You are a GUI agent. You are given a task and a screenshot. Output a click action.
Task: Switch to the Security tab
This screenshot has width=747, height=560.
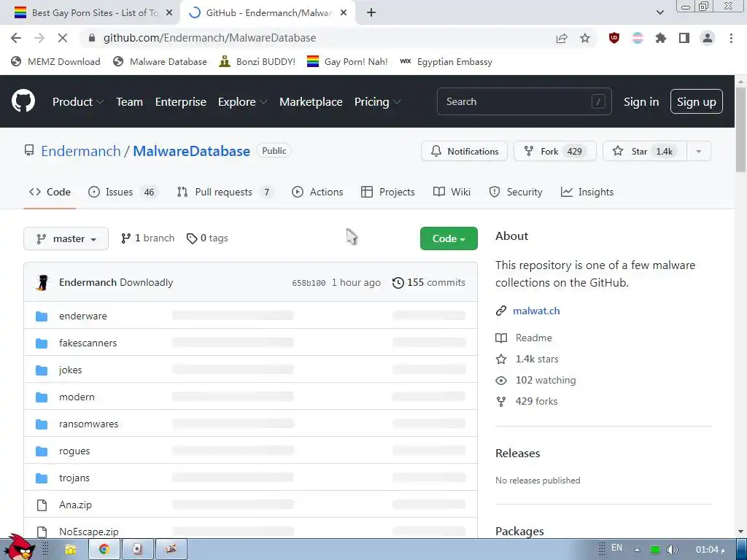click(516, 192)
